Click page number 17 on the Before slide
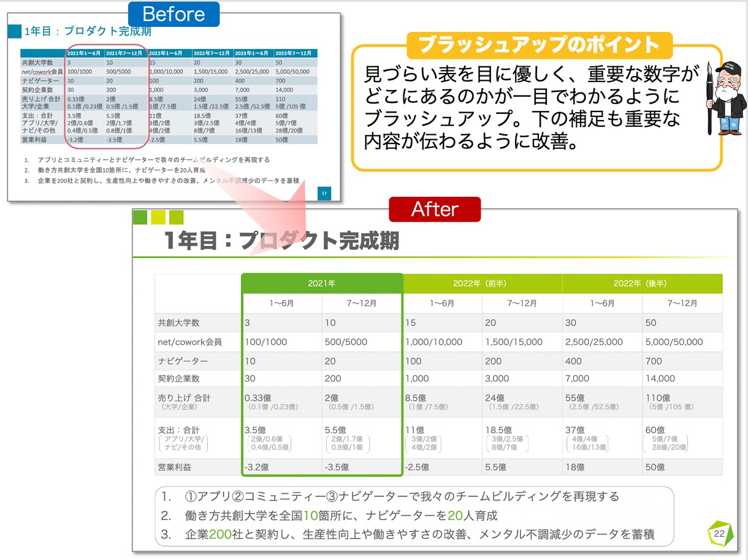 pos(324,193)
